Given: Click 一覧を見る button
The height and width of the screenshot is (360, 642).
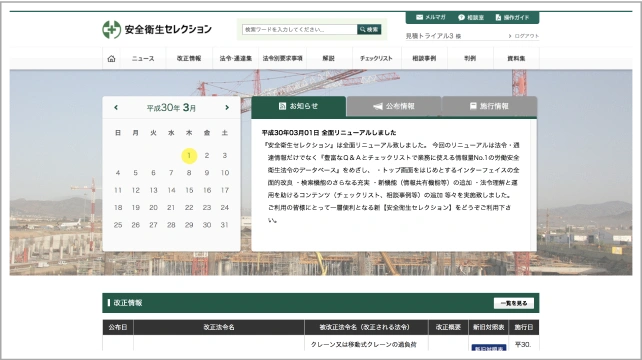Looking at the screenshot, I should point(514,303).
